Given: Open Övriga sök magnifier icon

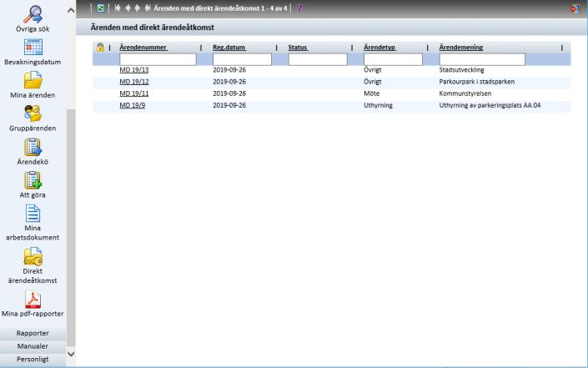Looking at the screenshot, I should [x=33, y=15].
